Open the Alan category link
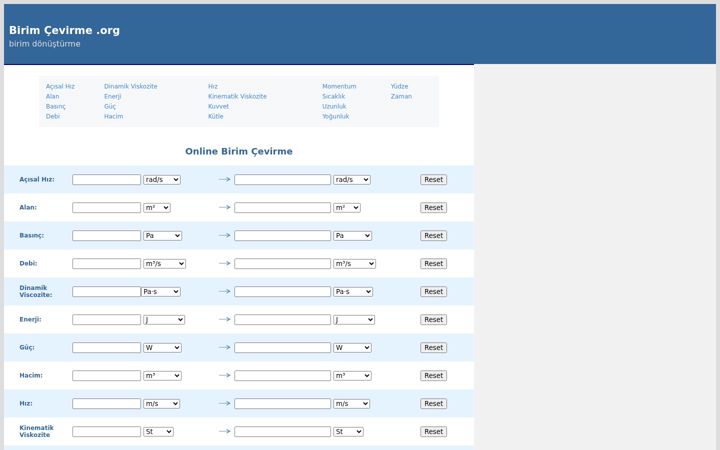Image resolution: width=720 pixels, height=450 pixels. click(x=52, y=96)
